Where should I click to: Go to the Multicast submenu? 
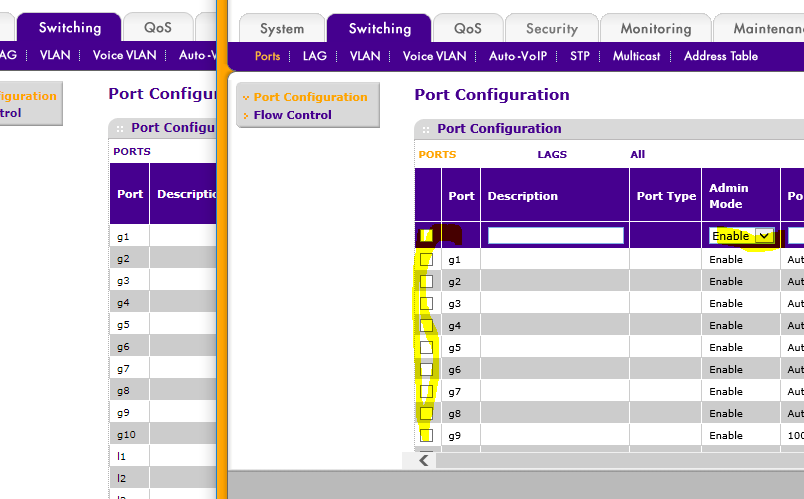tap(636, 56)
